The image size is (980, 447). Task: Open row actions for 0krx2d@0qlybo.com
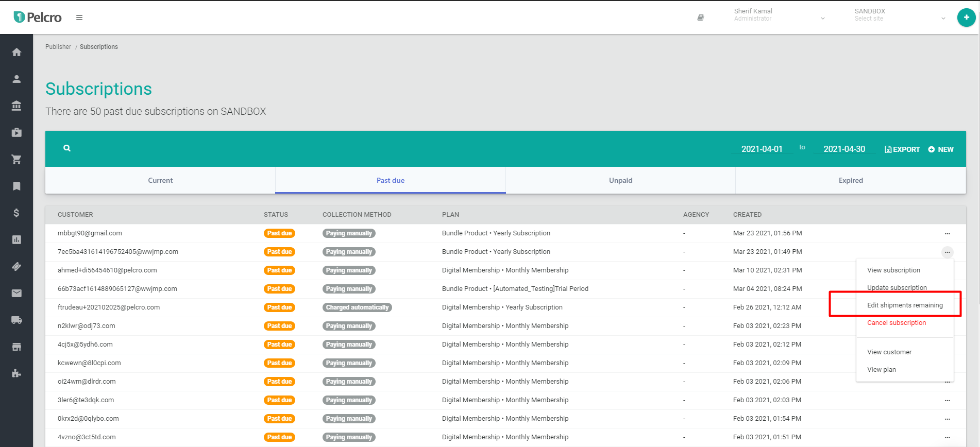[x=947, y=419]
